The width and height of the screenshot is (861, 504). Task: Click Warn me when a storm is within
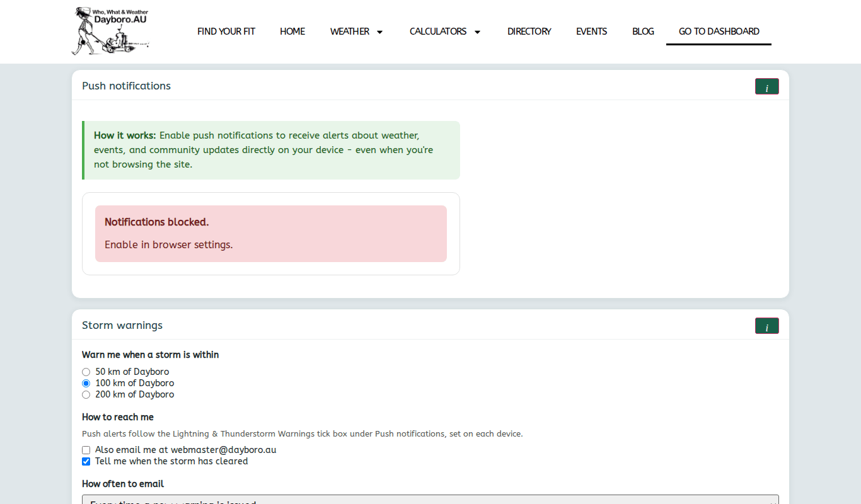point(151,355)
